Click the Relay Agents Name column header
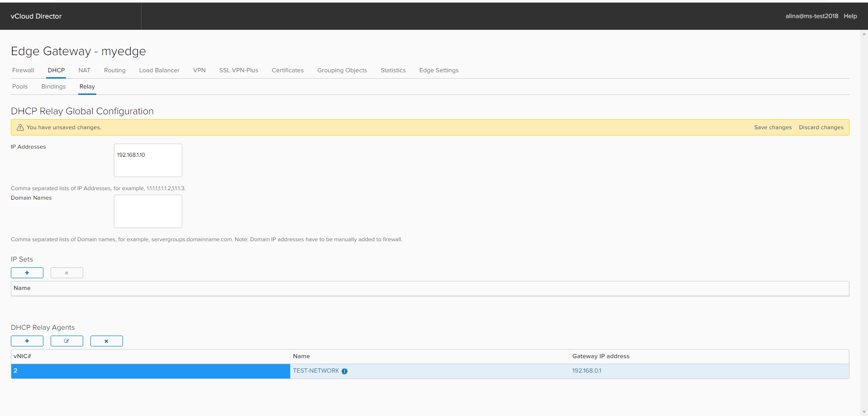The height and width of the screenshot is (416, 868). click(430, 356)
